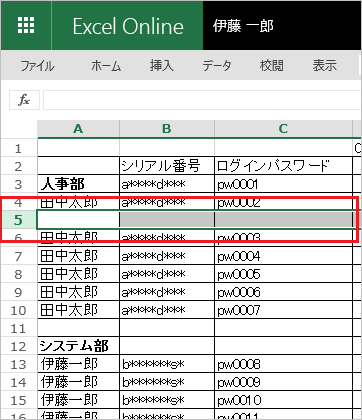This screenshot has width=362, height=420.
Task: Click the pw0006 password cell
Action: [283, 292]
